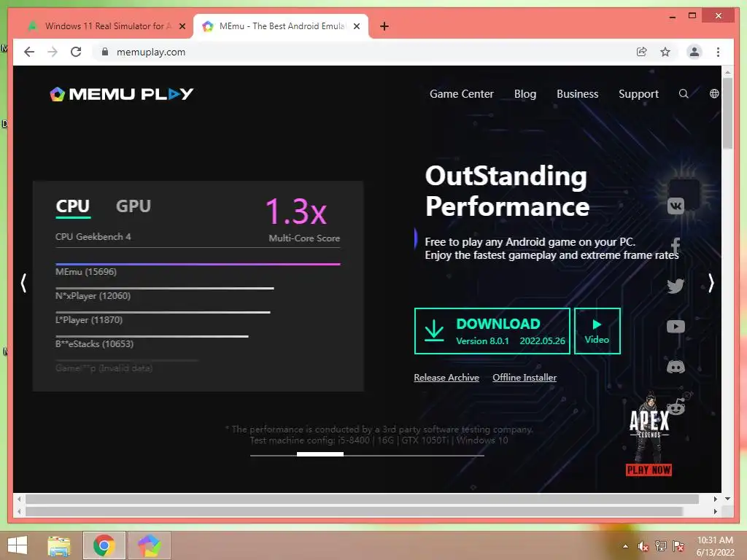Show hidden tray icons arrow
The height and width of the screenshot is (560, 747).
[x=625, y=546]
